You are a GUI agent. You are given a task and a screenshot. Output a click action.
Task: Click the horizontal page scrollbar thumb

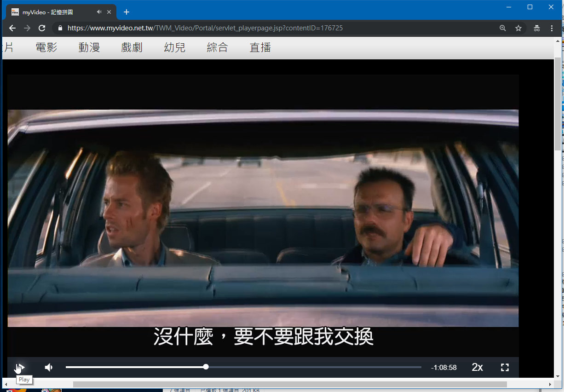click(x=290, y=384)
